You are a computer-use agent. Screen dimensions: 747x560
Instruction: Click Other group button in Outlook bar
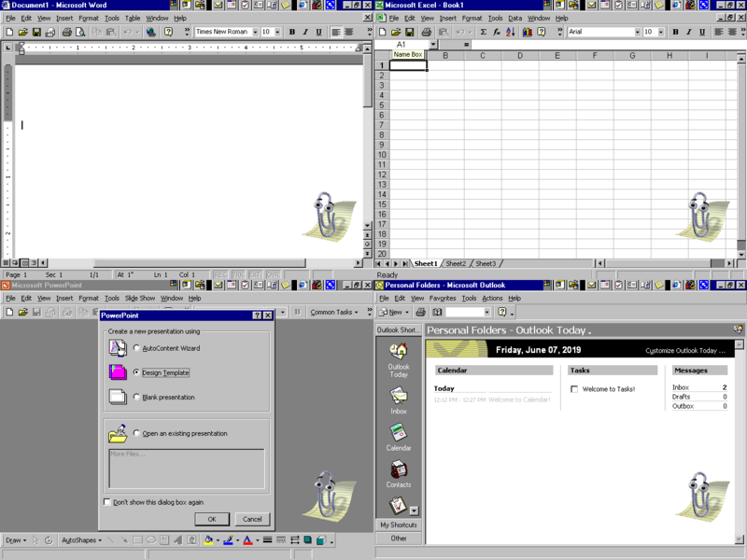(399, 539)
